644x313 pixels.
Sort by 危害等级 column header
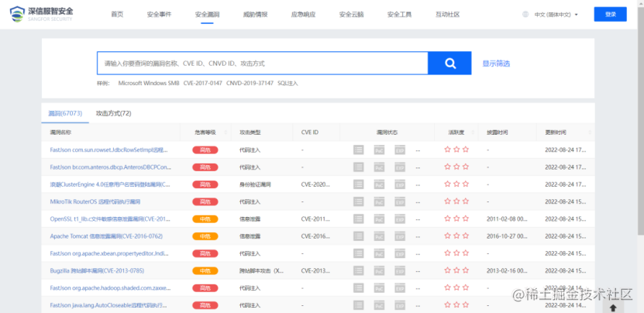205,132
